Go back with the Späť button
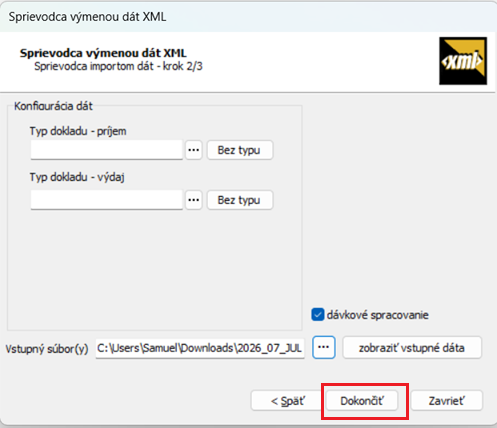The image size is (497, 428). (287, 401)
